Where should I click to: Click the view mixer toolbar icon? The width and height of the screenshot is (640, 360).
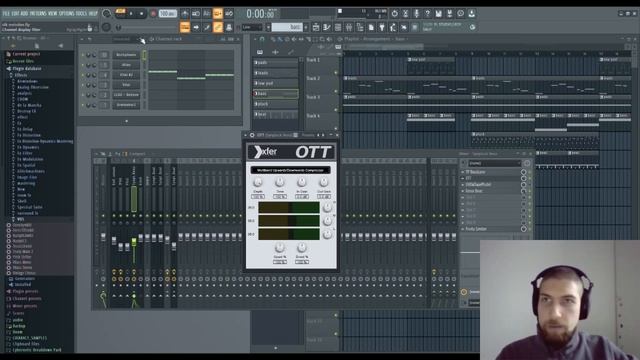coord(349,27)
